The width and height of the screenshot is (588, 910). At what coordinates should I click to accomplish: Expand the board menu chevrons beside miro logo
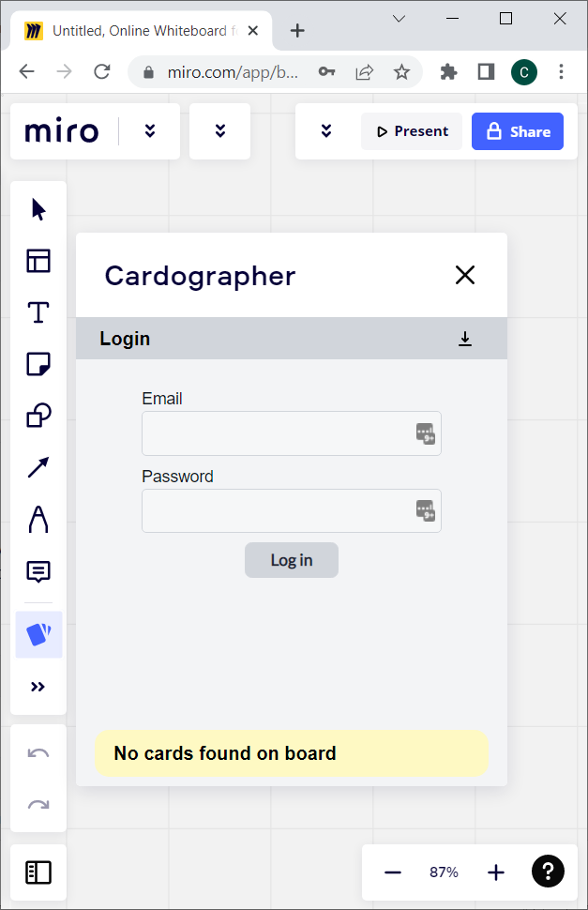tap(150, 131)
